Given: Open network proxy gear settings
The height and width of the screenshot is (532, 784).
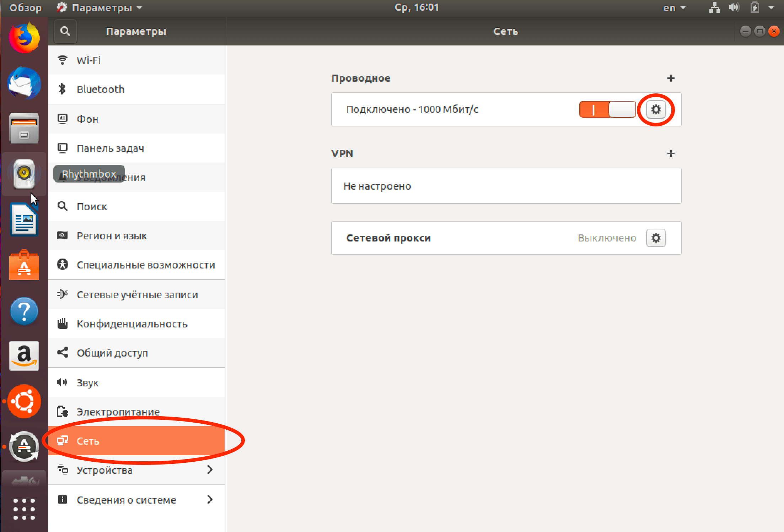Looking at the screenshot, I should (x=656, y=238).
